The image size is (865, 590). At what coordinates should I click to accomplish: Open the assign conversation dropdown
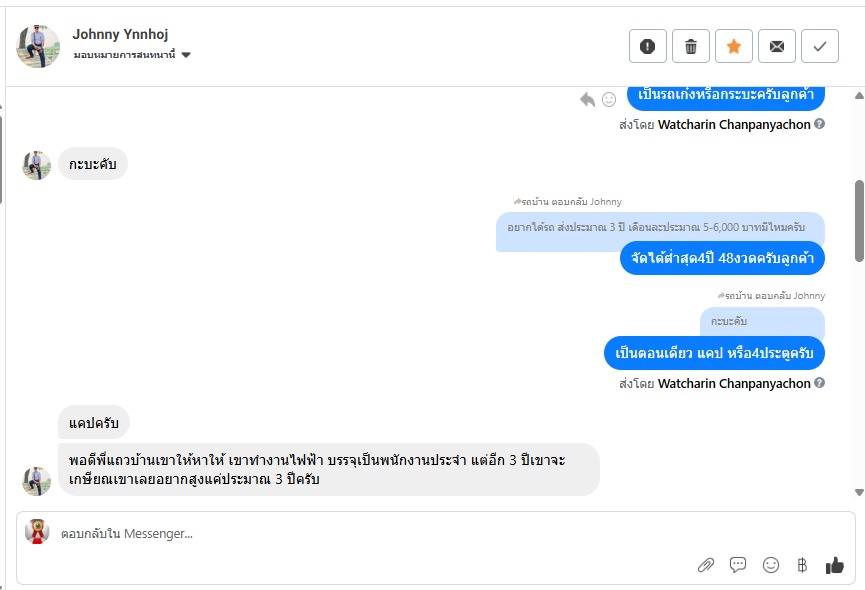pos(186,55)
